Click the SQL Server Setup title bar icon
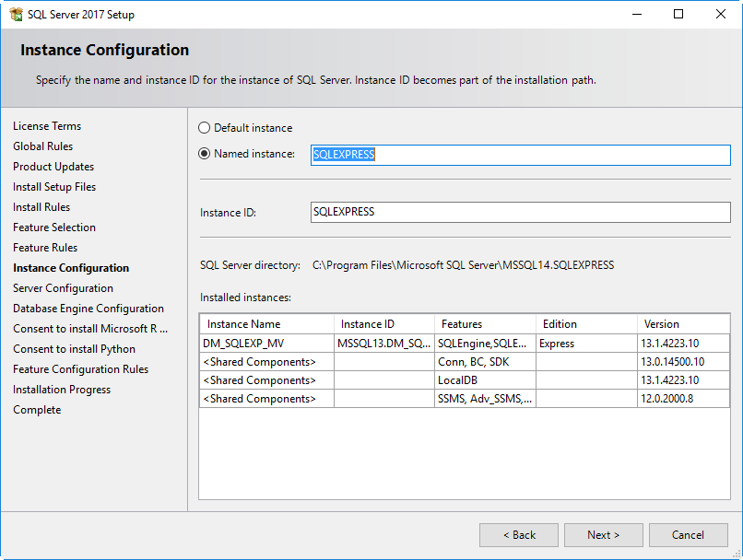743x560 pixels. click(16, 14)
